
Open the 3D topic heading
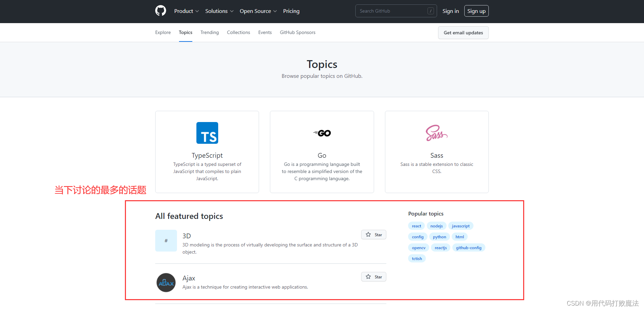[x=187, y=236]
